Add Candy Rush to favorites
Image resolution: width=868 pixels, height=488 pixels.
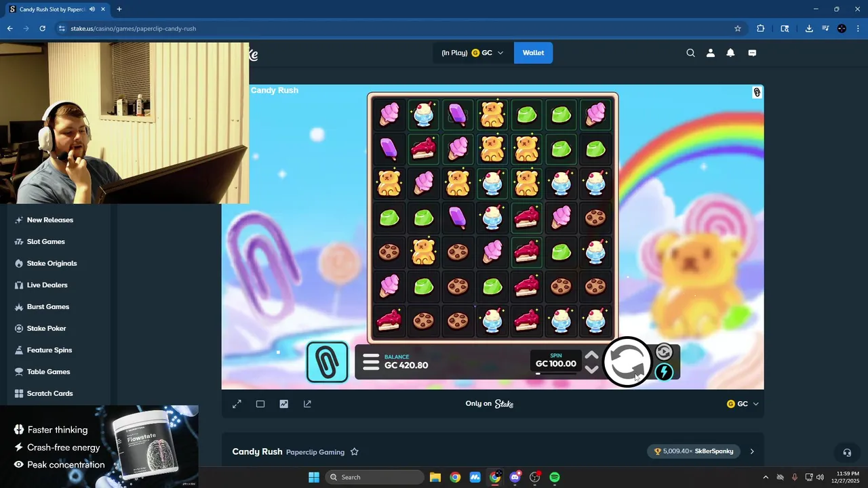354,452
